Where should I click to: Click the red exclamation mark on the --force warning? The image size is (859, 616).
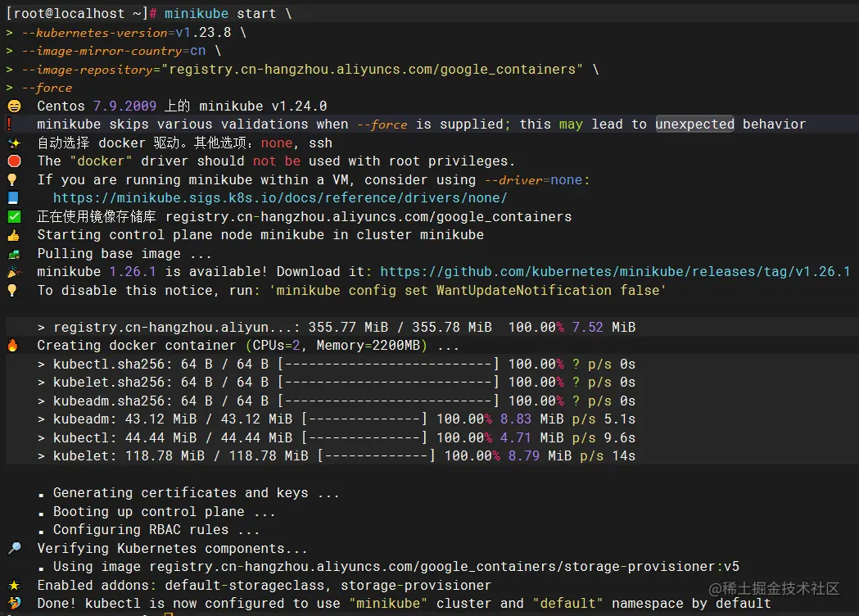[9, 125]
